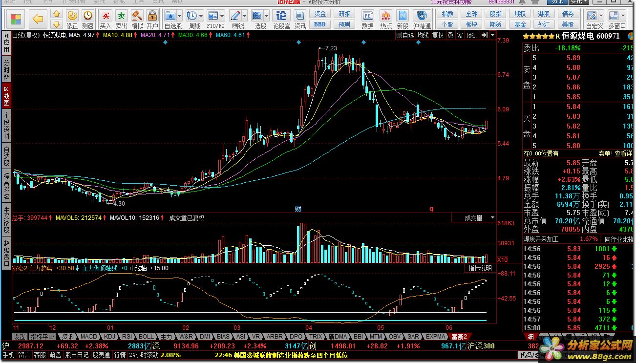Click 删自选 to remove from watchlist
This screenshot has height=364, width=637.
pos(405,35)
